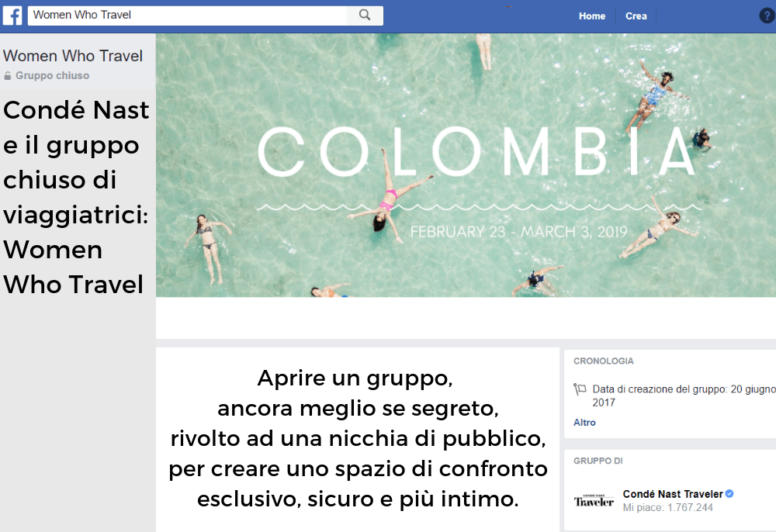The width and height of the screenshot is (776, 532).
Task: Open the Women Who Travel group title
Action: tap(73, 56)
